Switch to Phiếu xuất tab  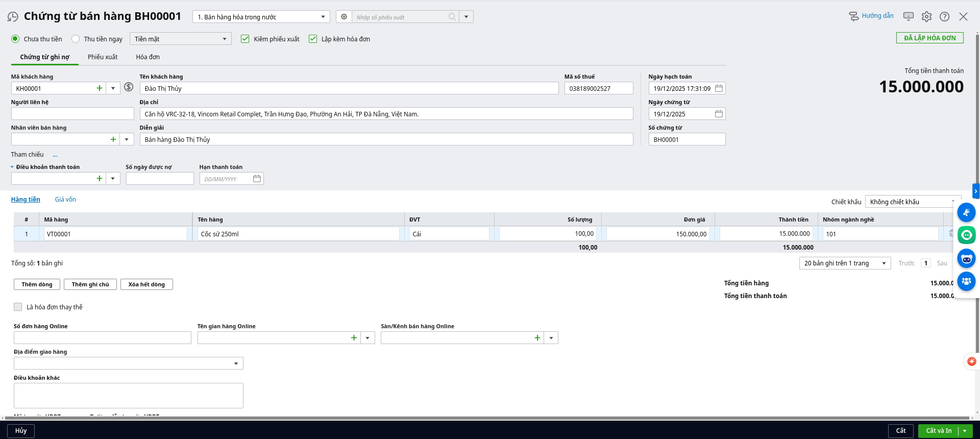click(x=103, y=57)
